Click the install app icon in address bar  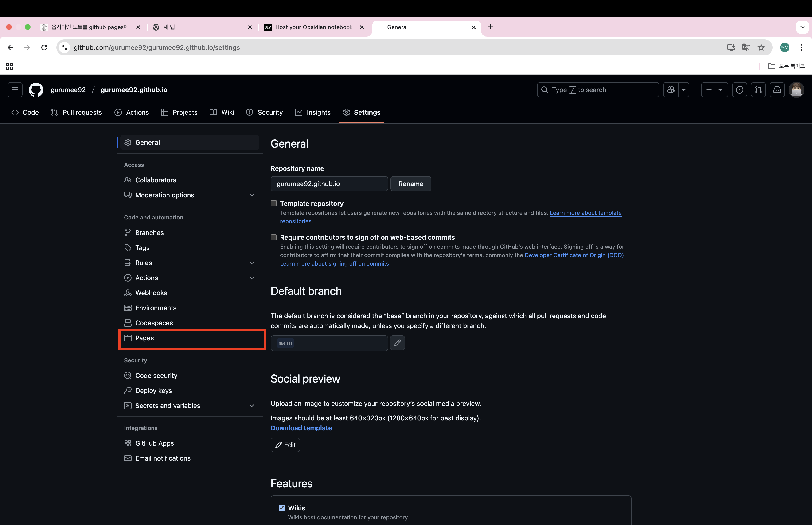[730, 47]
